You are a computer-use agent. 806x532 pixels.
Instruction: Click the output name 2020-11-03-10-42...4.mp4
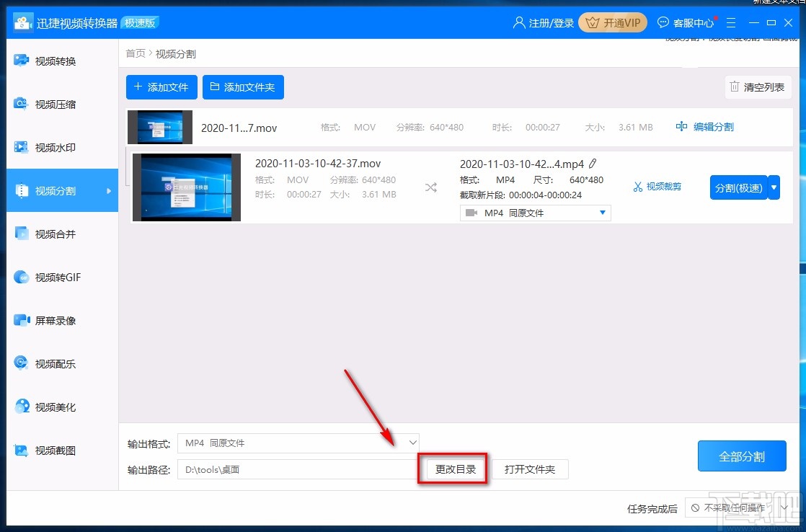(522, 164)
